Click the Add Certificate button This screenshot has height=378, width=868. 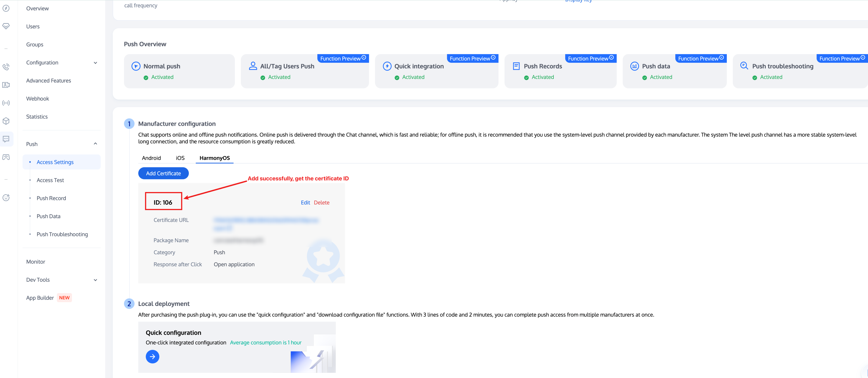(163, 173)
